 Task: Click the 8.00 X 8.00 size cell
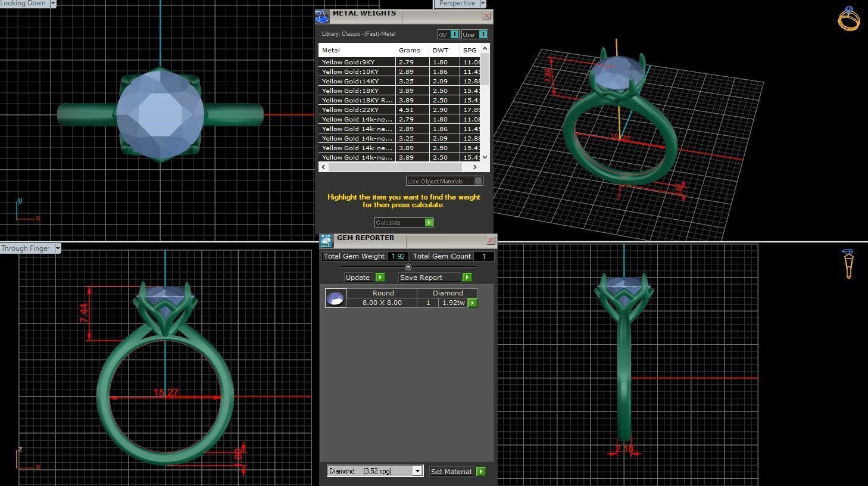pyautogui.click(x=382, y=303)
